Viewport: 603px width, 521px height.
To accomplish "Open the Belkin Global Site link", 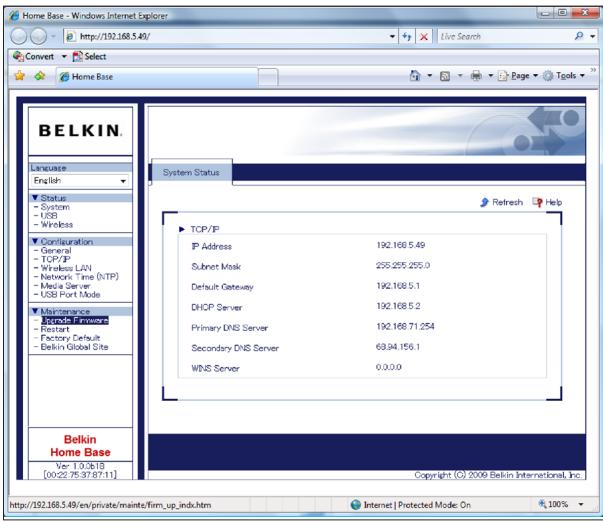I will pyautogui.click(x=74, y=347).
